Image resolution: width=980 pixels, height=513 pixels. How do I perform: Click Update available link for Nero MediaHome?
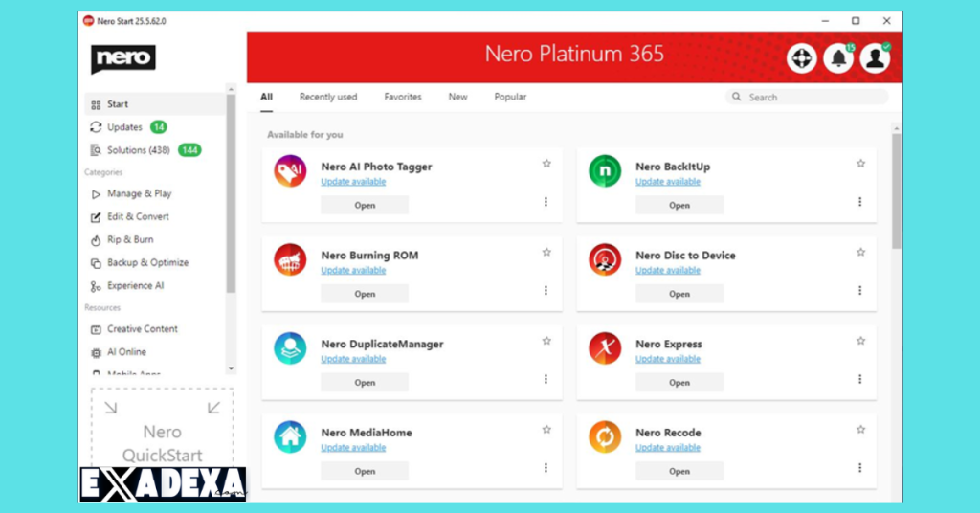tap(353, 448)
